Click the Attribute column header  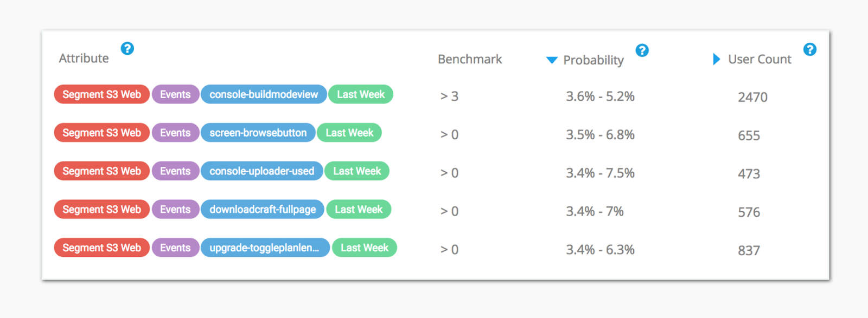coord(84,58)
